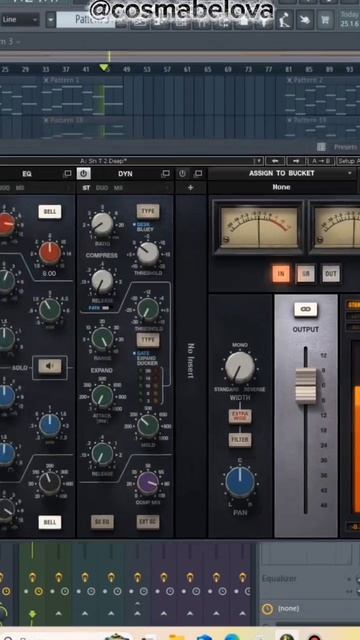Click the red EQ knob above 8.00
Screen dimensions: 360x640
[x=50, y=253]
